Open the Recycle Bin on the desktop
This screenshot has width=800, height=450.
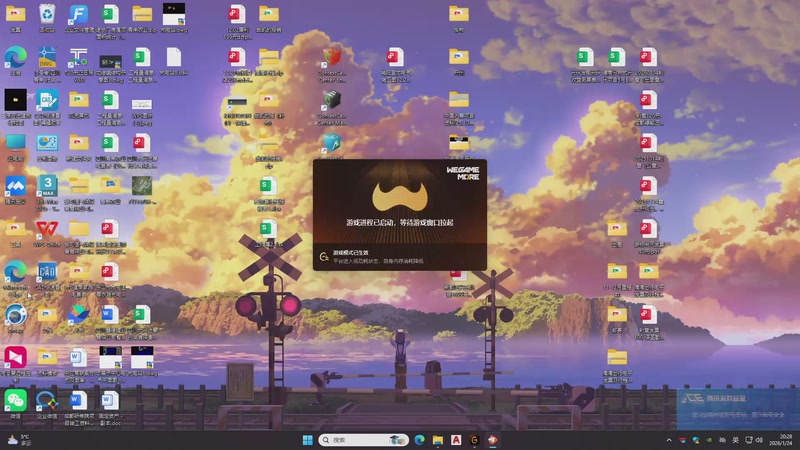47,14
